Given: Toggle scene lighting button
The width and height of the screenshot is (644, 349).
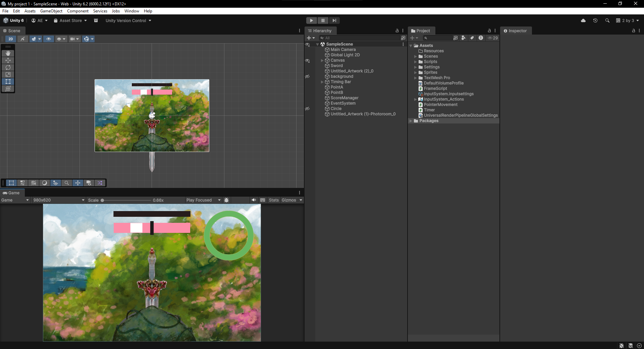Looking at the screenshot, I should [x=23, y=39].
